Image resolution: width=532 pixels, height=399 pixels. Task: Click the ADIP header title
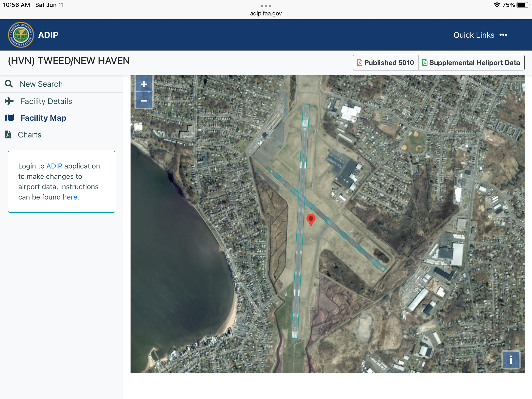pos(48,35)
